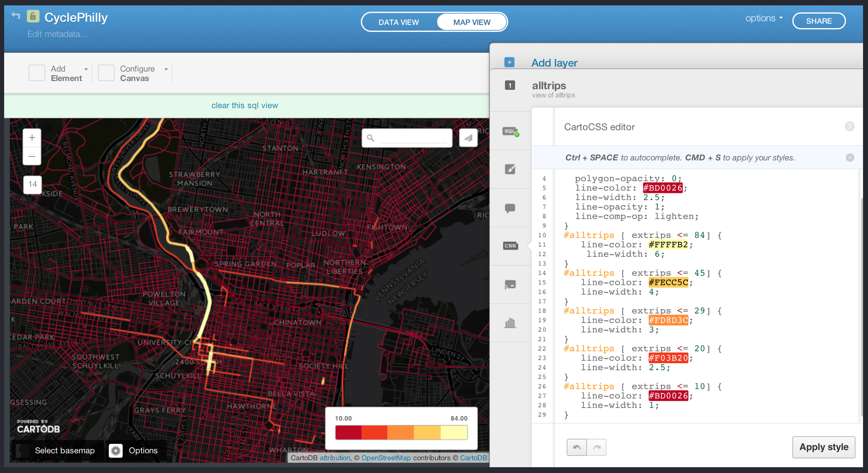Image resolution: width=868 pixels, height=473 pixels.
Task: Toggle the alltrips layer visibility
Action: [x=511, y=88]
